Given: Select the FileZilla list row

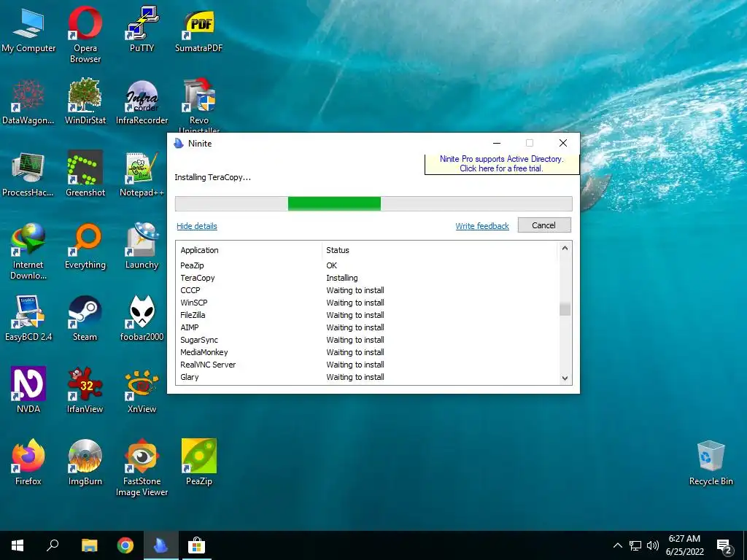Looking at the screenshot, I should [367, 315].
